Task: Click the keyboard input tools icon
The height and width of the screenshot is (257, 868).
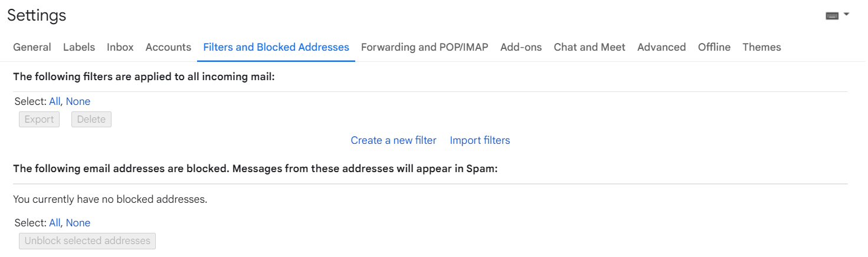Action: [832, 16]
